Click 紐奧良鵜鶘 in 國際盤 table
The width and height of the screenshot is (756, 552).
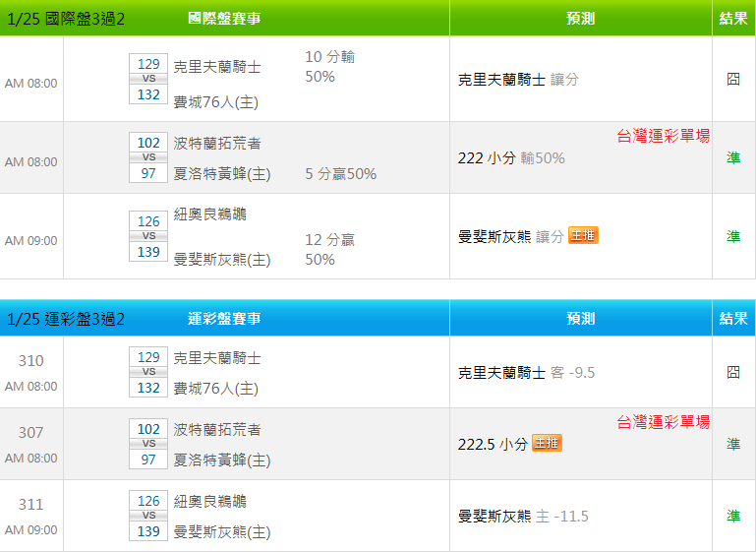(209, 214)
